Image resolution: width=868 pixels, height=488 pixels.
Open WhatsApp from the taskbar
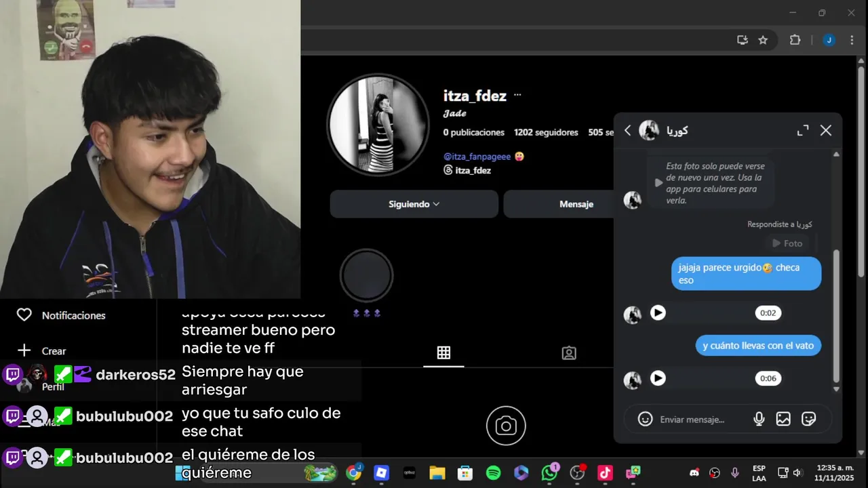[549, 472]
